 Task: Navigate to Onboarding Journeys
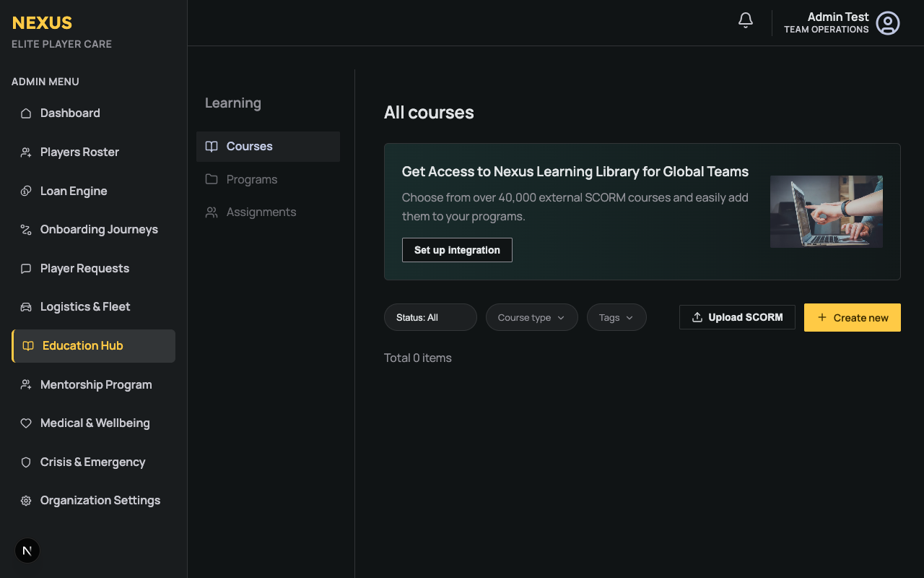pos(93,230)
